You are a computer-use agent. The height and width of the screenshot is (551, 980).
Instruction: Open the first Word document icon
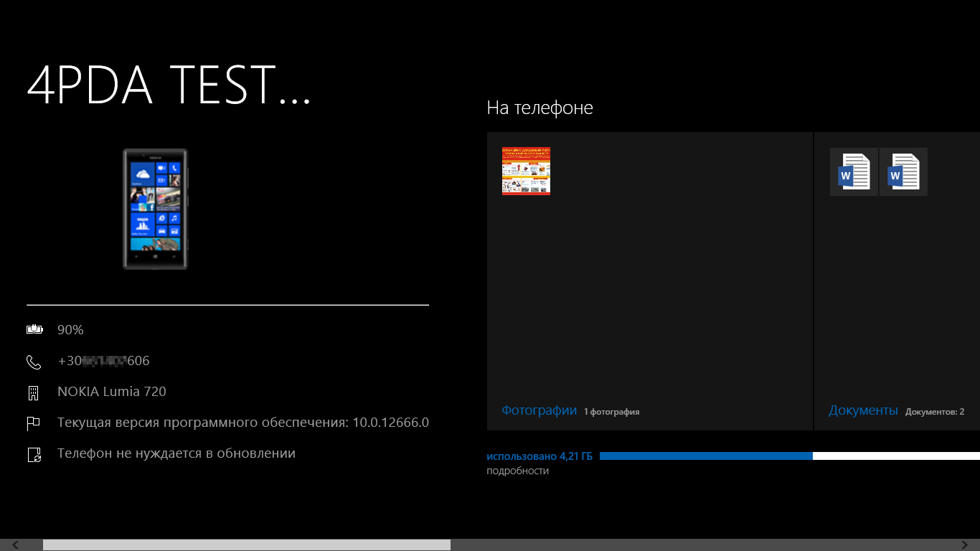854,171
